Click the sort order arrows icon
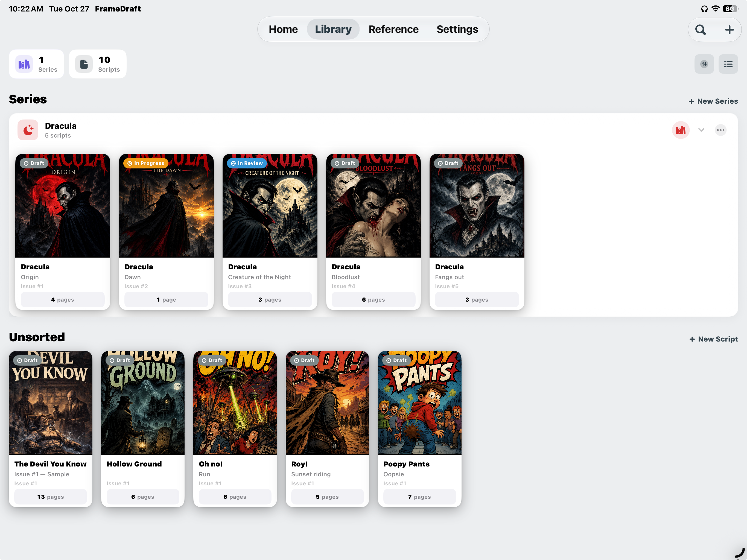This screenshot has height=560, width=747. [704, 64]
